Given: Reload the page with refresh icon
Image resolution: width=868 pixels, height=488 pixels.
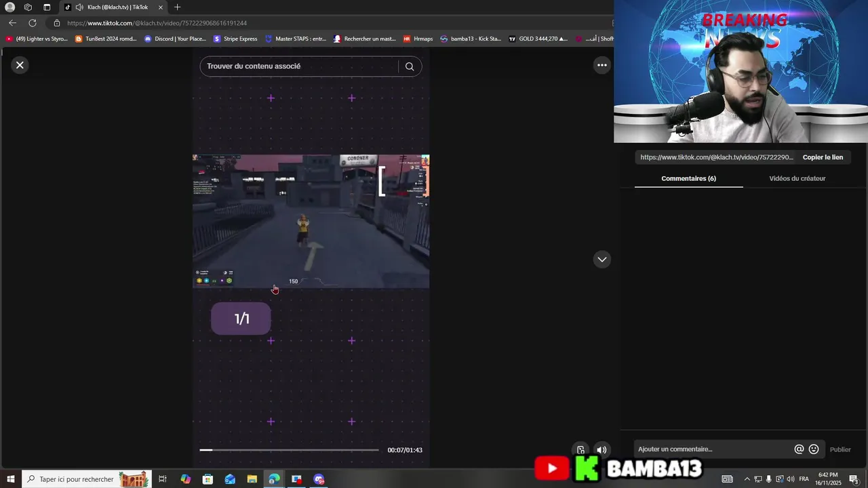Looking at the screenshot, I should coord(32,23).
